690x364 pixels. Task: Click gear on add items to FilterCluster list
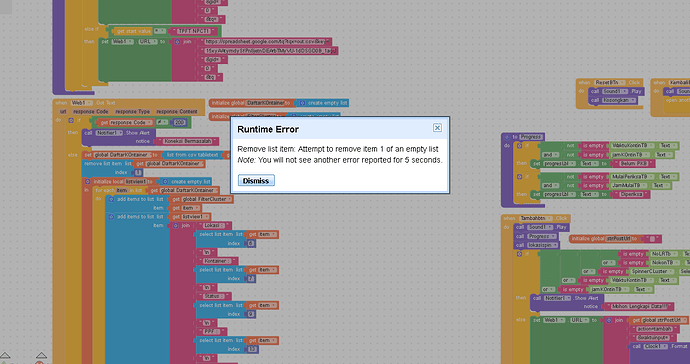click(x=112, y=199)
